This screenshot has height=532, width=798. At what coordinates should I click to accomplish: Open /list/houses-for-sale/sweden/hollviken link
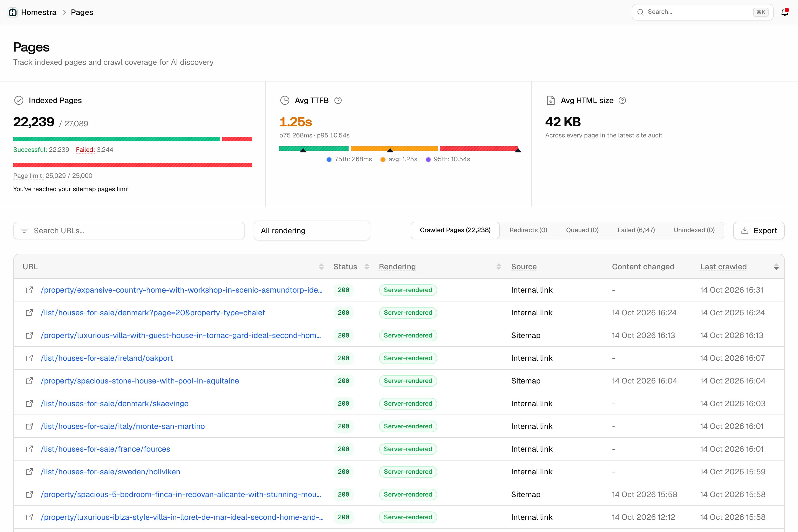pyautogui.click(x=111, y=472)
